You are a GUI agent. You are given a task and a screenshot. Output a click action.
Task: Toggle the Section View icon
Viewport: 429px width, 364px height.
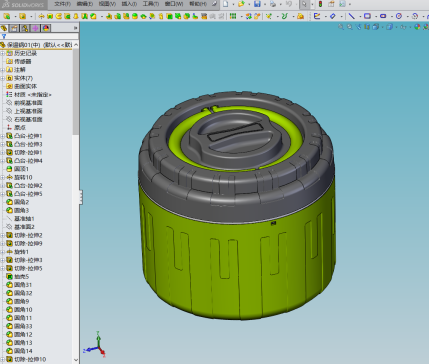(x=367, y=27)
